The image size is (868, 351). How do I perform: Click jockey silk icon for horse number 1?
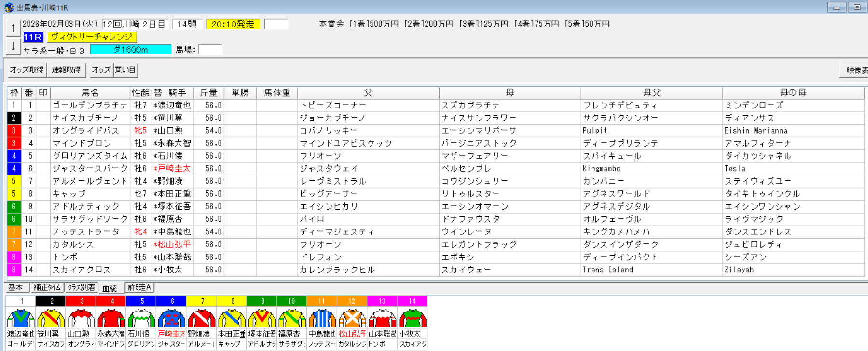(x=21, y=318)
